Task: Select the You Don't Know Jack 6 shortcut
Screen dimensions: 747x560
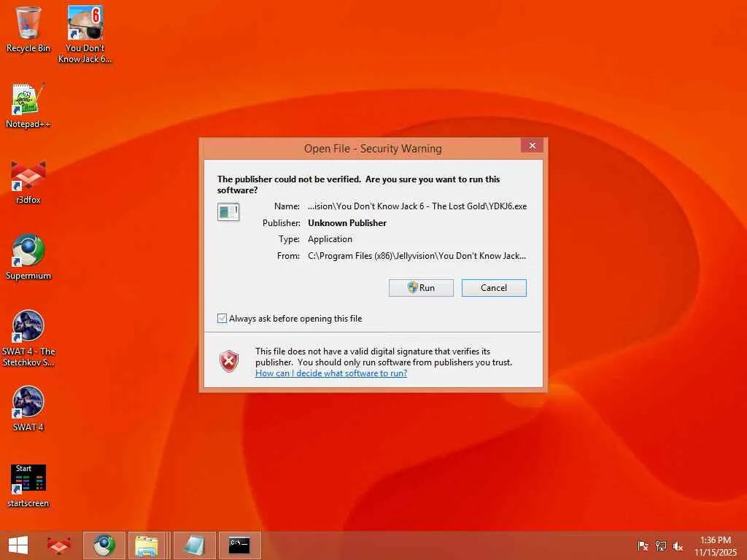Action: [x=85, y=34]
